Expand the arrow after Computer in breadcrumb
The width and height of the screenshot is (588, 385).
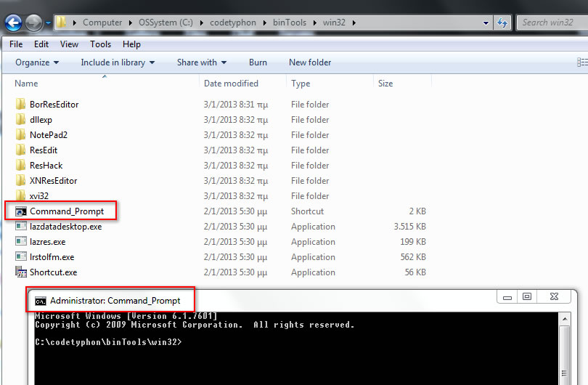(131, 23)
